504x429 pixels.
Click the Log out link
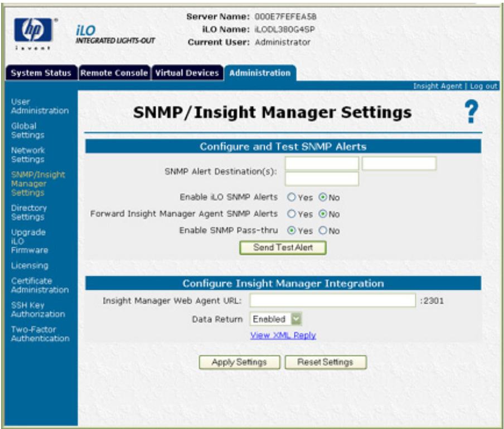tap(484, 86)
